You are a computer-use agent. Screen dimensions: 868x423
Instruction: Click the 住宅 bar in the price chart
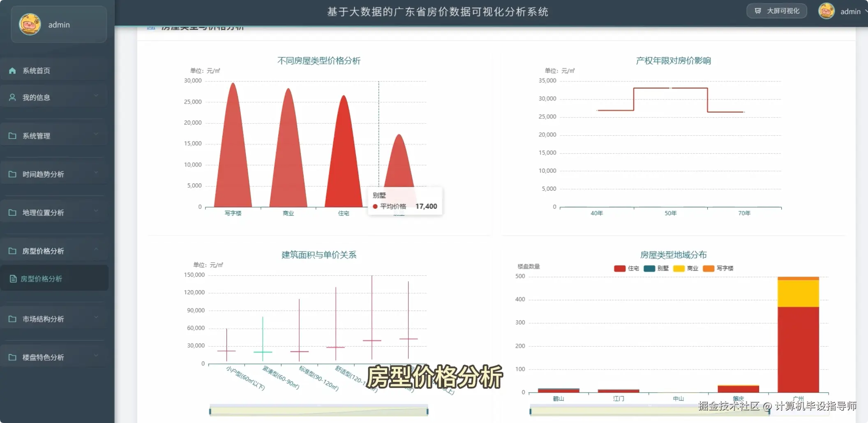[x=344, y=160]
